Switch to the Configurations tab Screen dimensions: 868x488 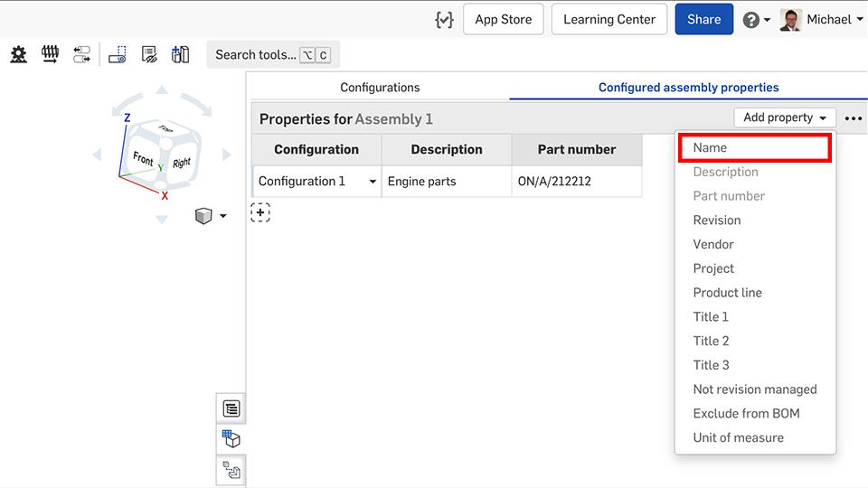380,88
